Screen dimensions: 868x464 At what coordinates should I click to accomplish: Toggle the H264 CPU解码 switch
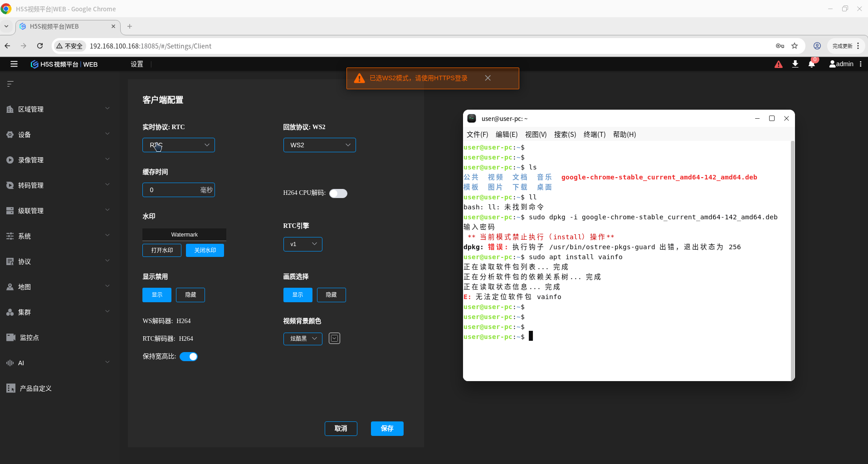tap(338, 193)
